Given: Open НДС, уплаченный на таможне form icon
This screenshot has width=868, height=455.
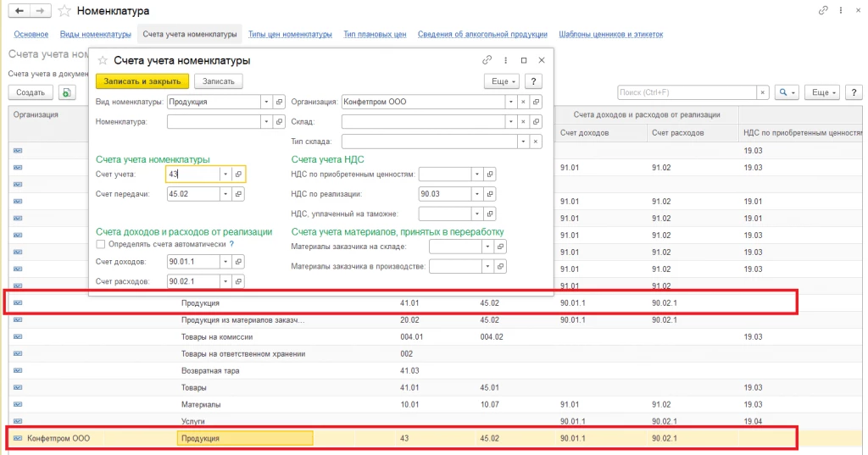Looking at the screenshot, I should pyautogui.click(x=490, y=214).
